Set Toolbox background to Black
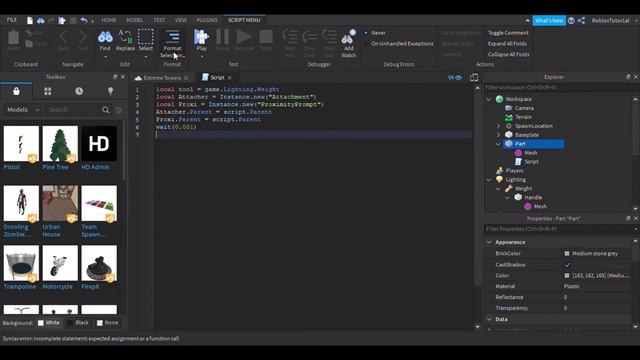Viewport: 640px width, 360px height. tap(78, 323)
